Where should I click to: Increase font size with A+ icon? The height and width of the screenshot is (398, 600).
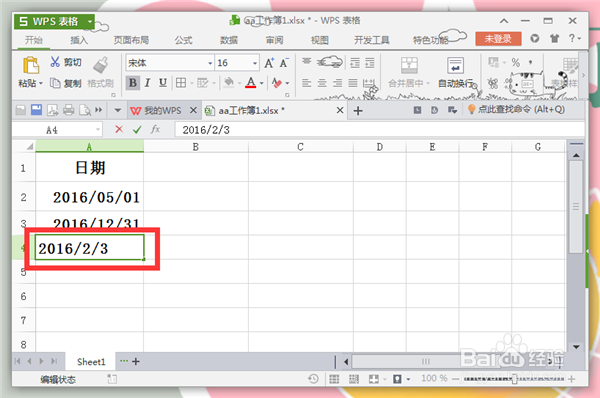(x=269, y=62)
